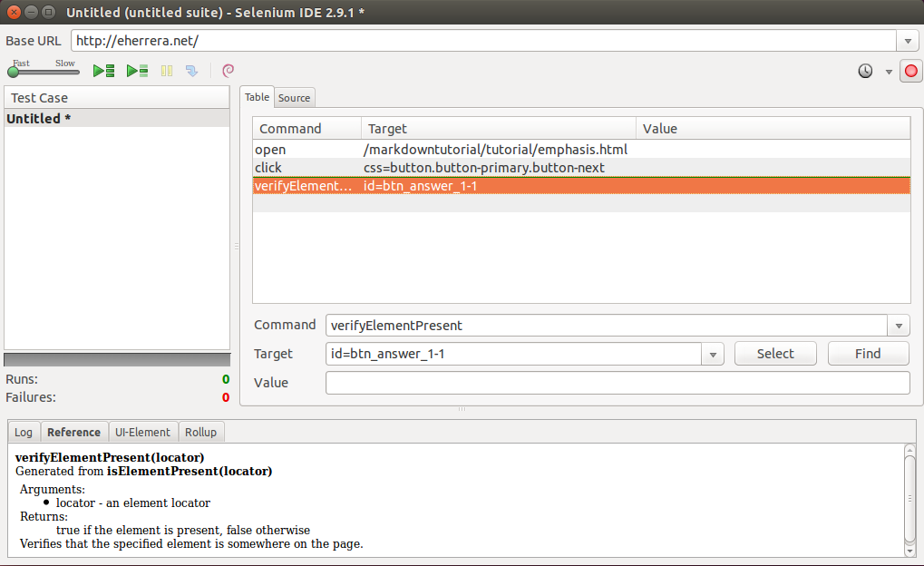Minimize the Selenium IDE window
924x566 pixels.
coord(32,12)
